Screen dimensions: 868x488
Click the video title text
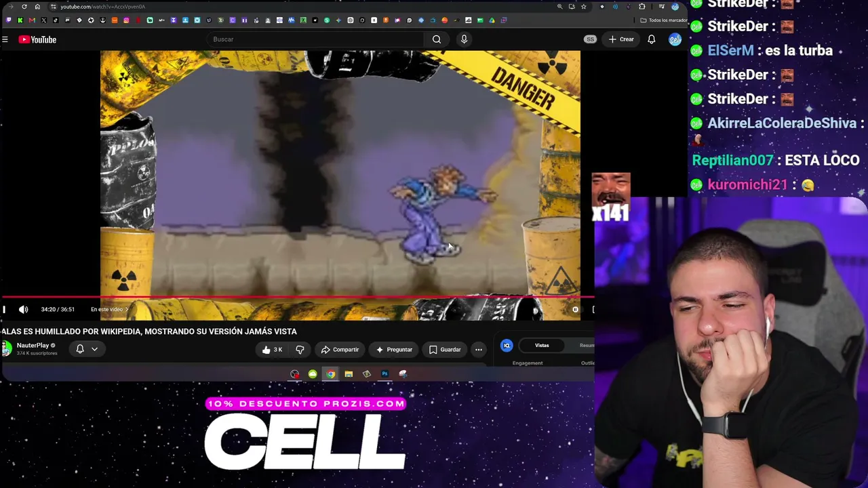149,331
